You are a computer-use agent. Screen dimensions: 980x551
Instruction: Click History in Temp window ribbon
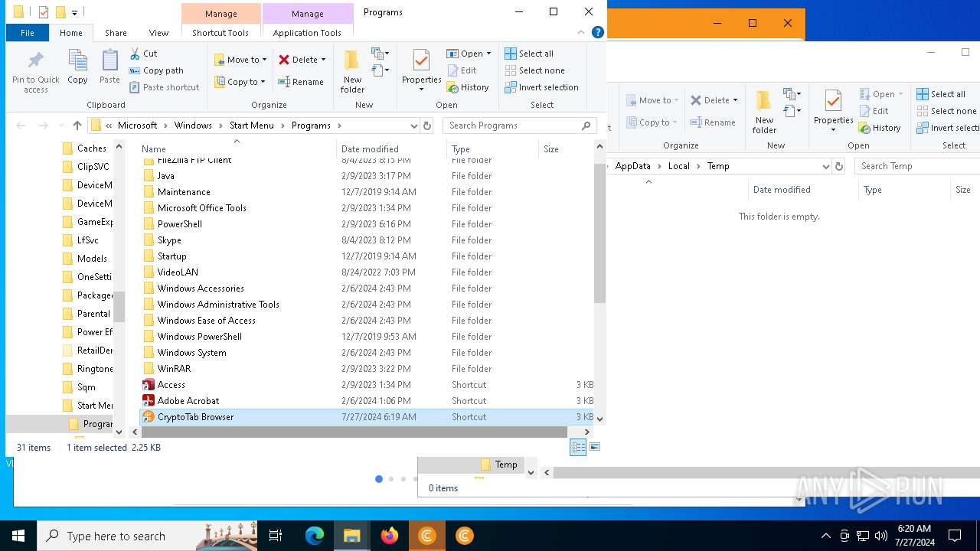[879, 128]
